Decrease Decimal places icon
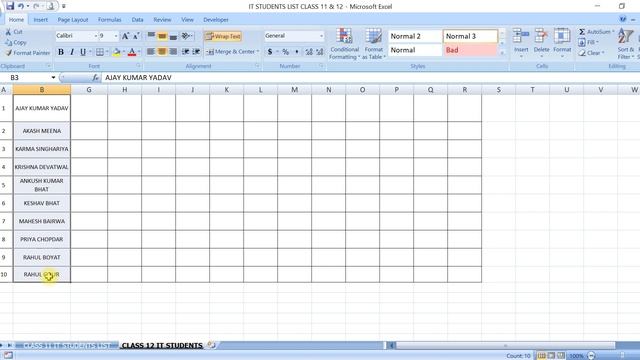640x360 pixels. 320,52
